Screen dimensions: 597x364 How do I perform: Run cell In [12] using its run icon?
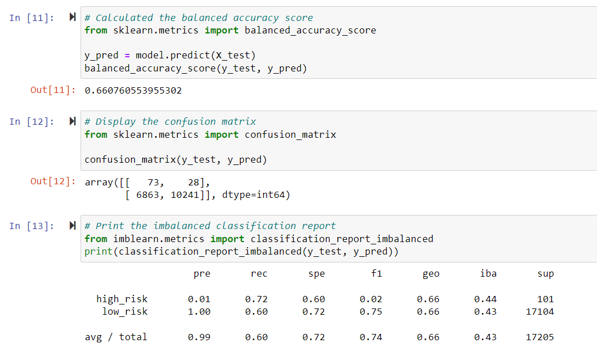[73, 121]
